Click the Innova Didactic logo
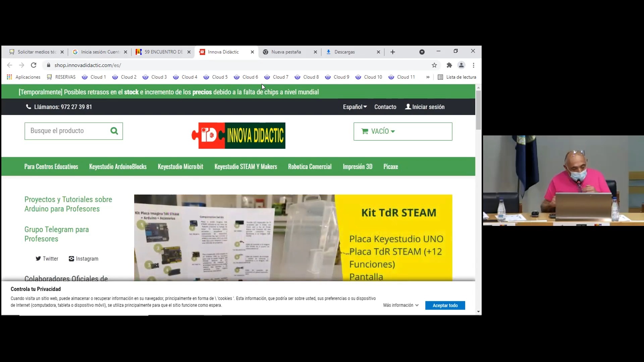644x362 pixels. point(238,136)
